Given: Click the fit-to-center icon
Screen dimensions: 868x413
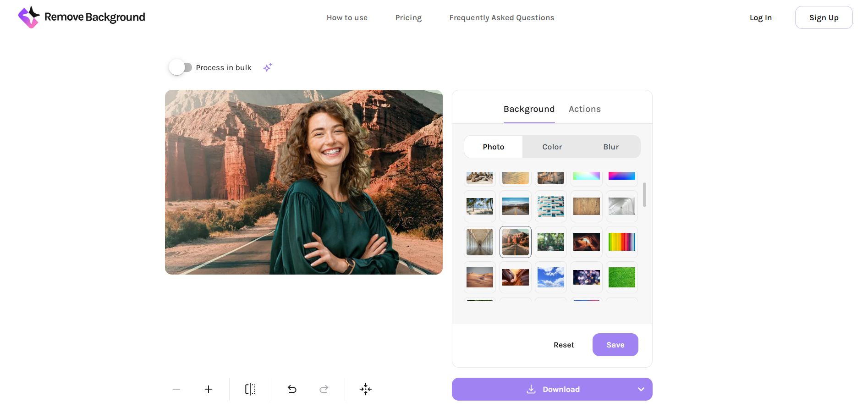Looking at the screenshot, I should point(365,389).
